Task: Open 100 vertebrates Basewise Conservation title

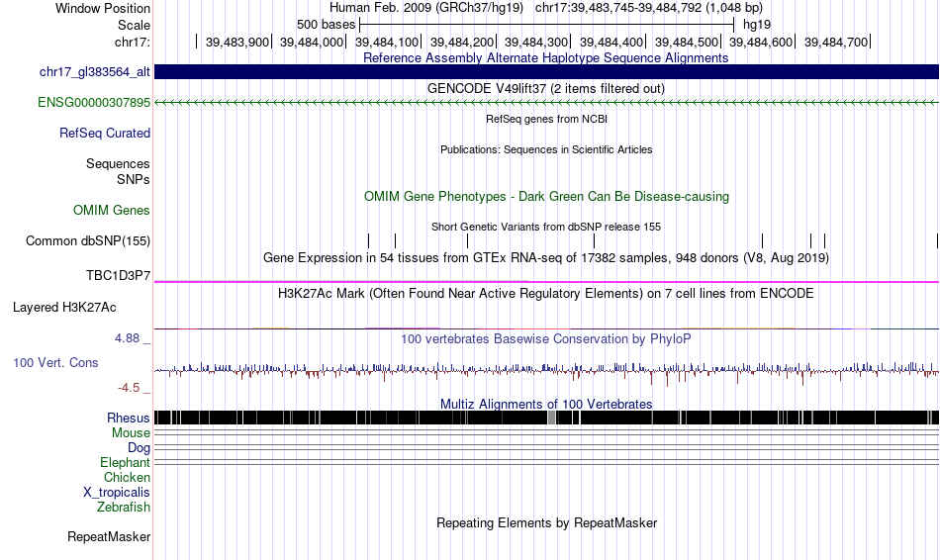Action: point(546,338)
